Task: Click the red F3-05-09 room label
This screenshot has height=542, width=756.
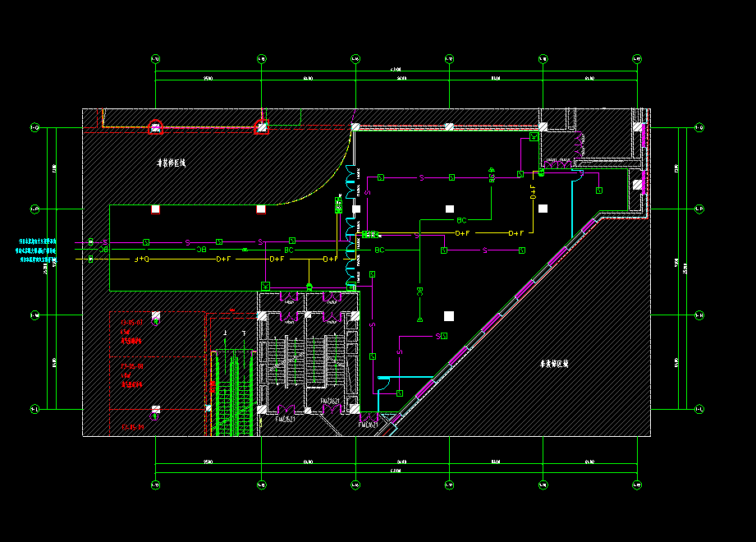Action: point(132,427)
